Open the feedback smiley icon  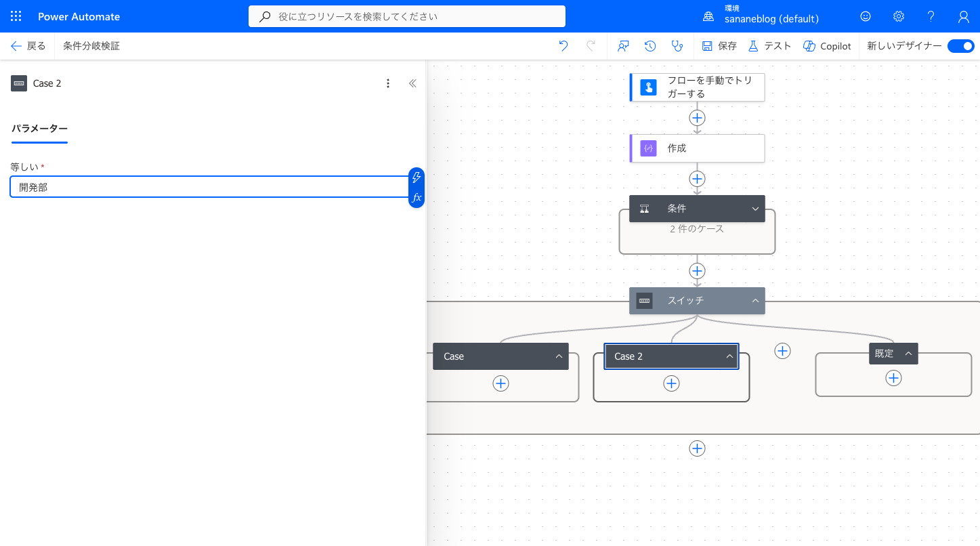(866, 16)
